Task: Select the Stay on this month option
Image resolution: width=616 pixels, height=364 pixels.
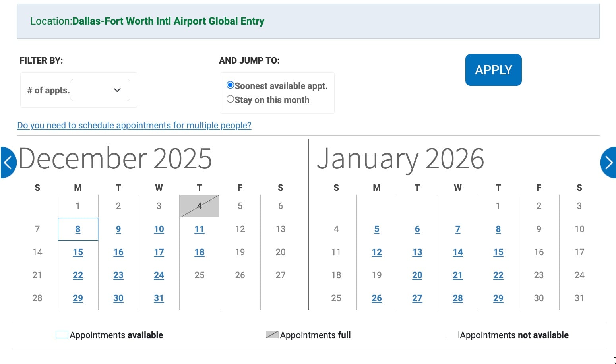Action: pyautogui.click(x=231, y=99)
